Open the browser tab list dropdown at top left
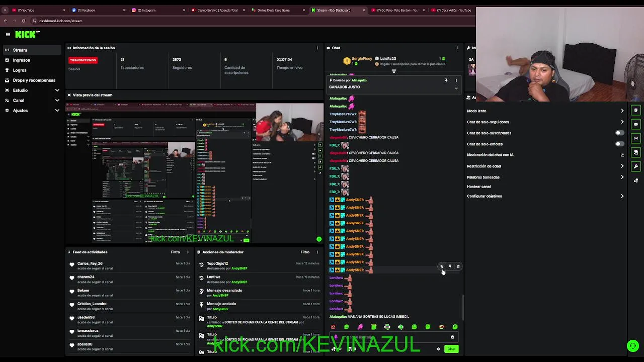644x362 pixels. click(5, 10)
